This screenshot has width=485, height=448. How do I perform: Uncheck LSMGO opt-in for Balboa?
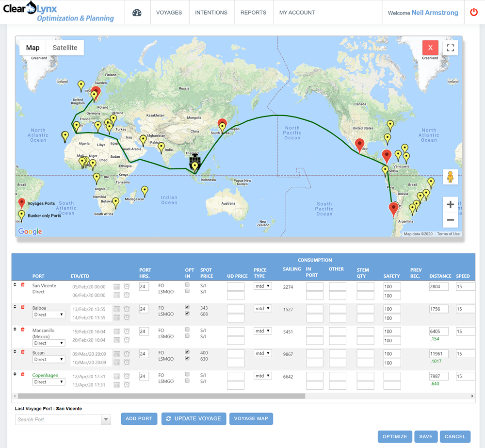point(187,314)
